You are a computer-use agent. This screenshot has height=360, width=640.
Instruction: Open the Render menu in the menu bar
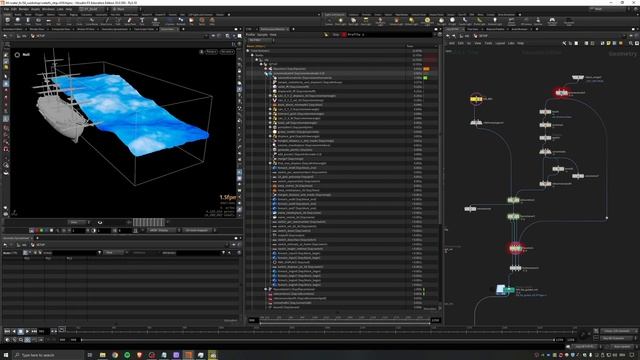24,9
